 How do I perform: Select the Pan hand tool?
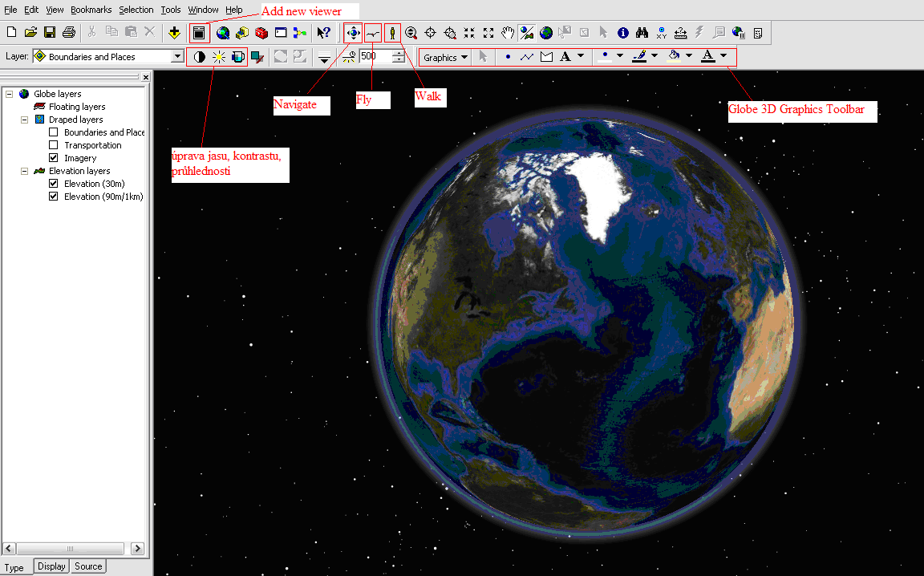pyautogui.click(x=508, y=33)
